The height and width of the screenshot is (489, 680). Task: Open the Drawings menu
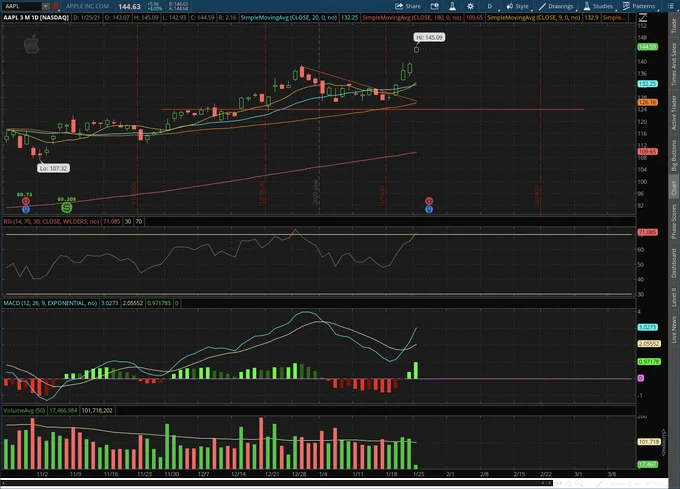(556, 6)
